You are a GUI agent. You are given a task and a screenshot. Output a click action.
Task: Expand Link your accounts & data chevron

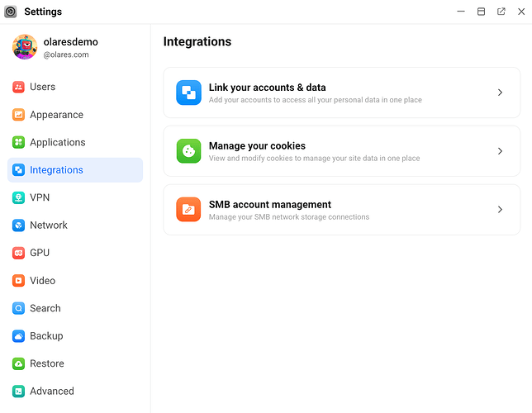pyautogui.click(x=500, y=93)
